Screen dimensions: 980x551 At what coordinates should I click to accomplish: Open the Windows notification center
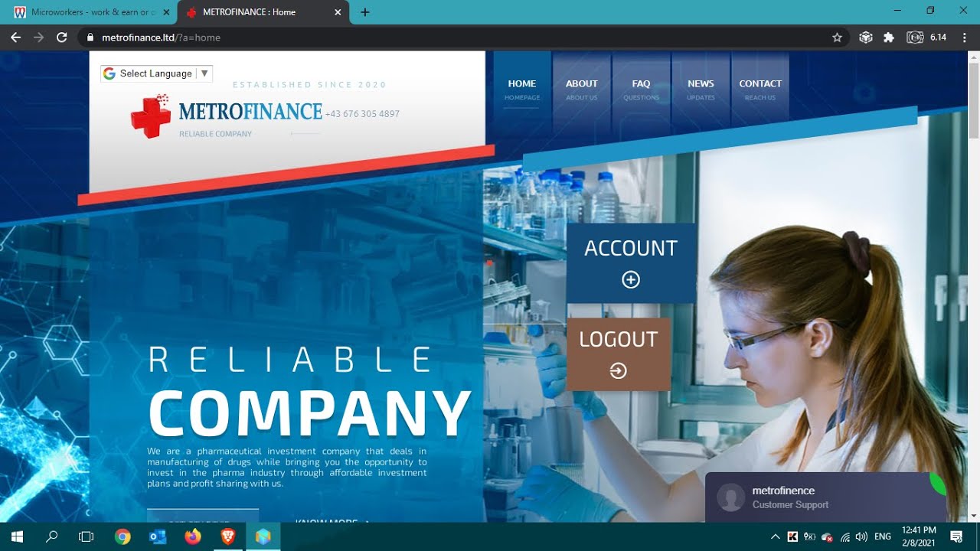click(x=956, y=536)
